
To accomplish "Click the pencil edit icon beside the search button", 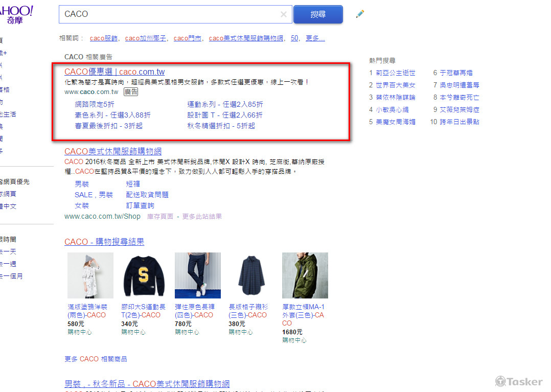I will point(360,14).
